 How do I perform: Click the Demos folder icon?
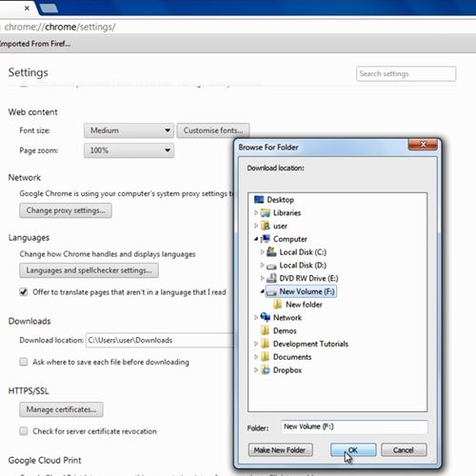pos(266,330)
